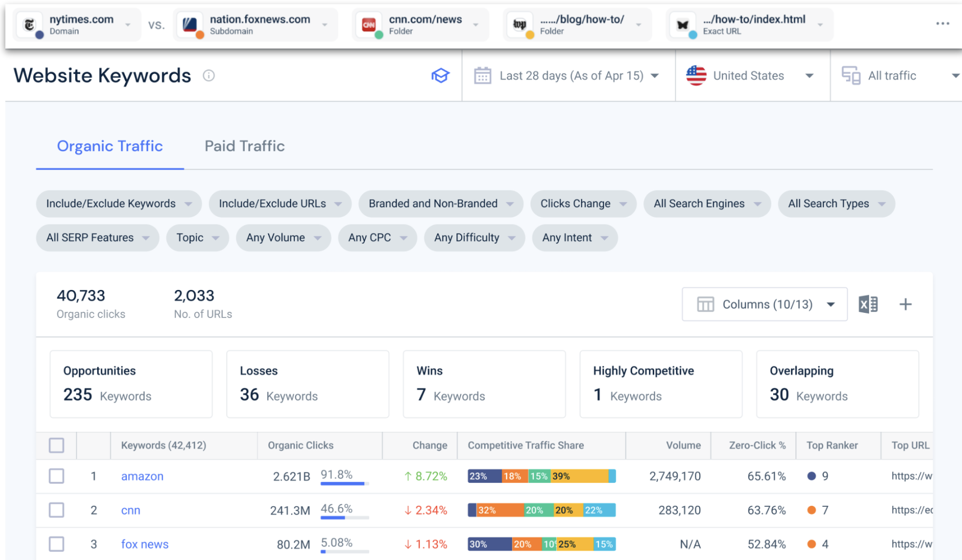The height and width of the screenshot is (560, 962).
Task: Click the CNN site logo icon
Action: pos(369,24)
